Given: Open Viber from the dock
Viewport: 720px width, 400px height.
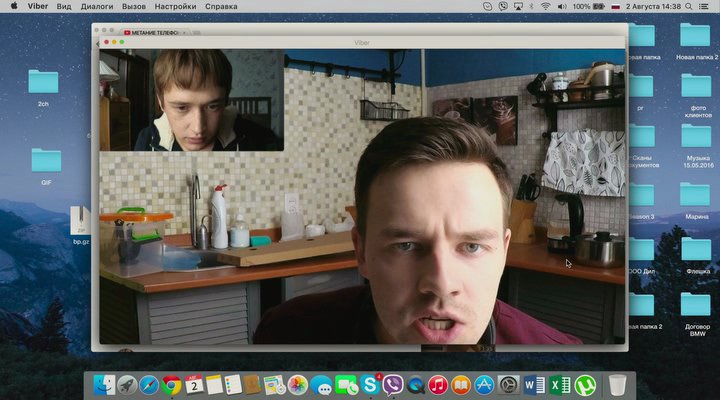Looking at the screenshot, I should [393, 384].
